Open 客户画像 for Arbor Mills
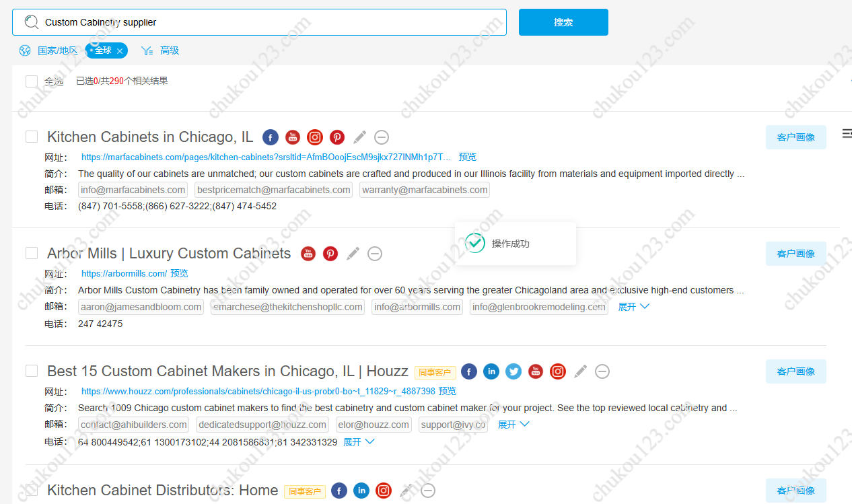Image resolution: width=852 pixels, height=504 pixels. (796, 254)
